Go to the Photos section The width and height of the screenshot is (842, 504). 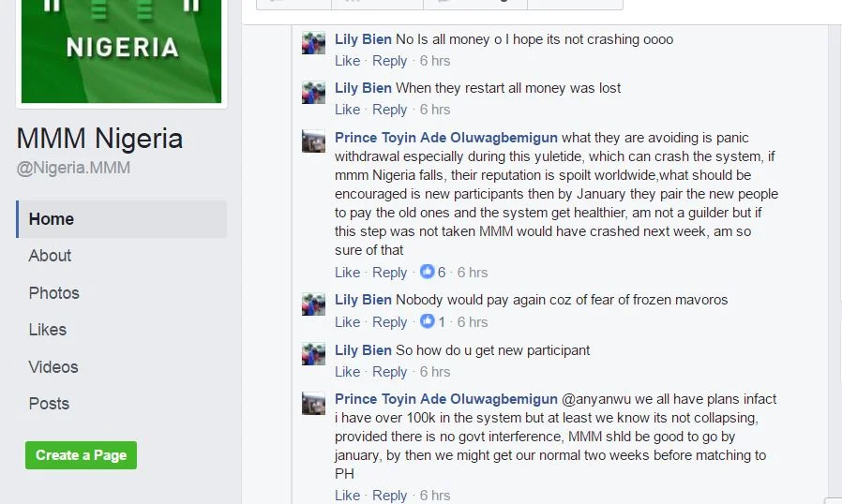click(x=53, y=293)
